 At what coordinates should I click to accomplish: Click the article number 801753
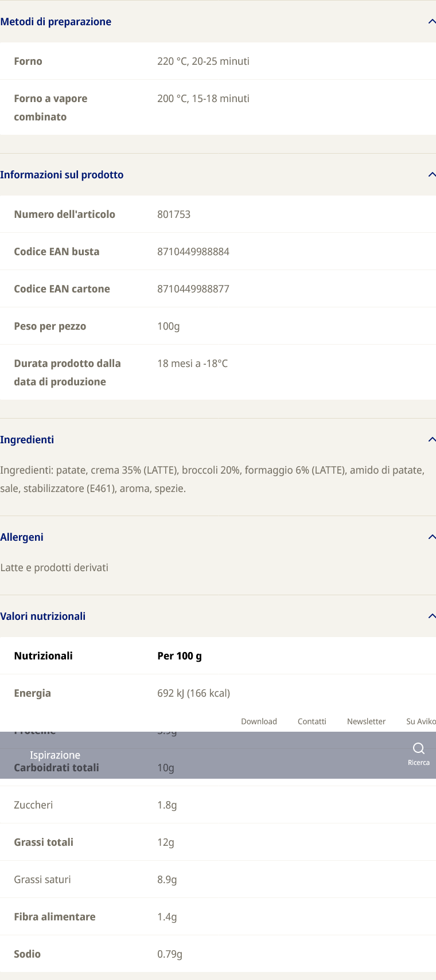[174, 214]
